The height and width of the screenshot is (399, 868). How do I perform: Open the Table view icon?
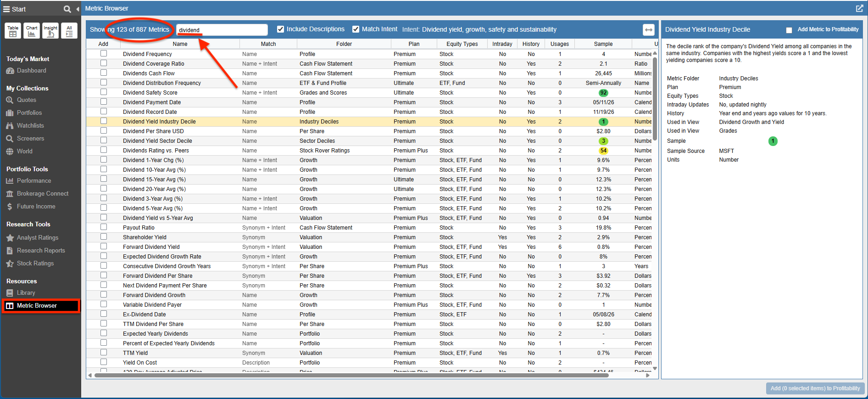coord(13,31)
